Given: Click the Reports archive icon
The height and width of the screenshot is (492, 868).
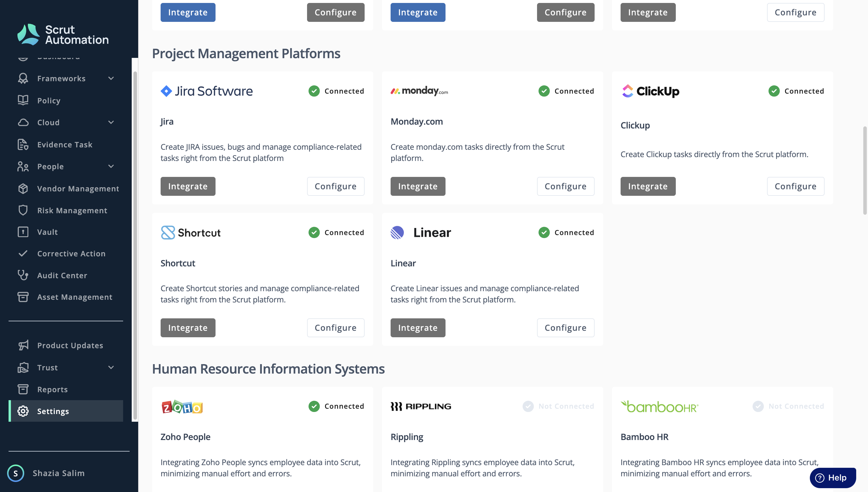Looking at the screenshot, I should [23, 389].
